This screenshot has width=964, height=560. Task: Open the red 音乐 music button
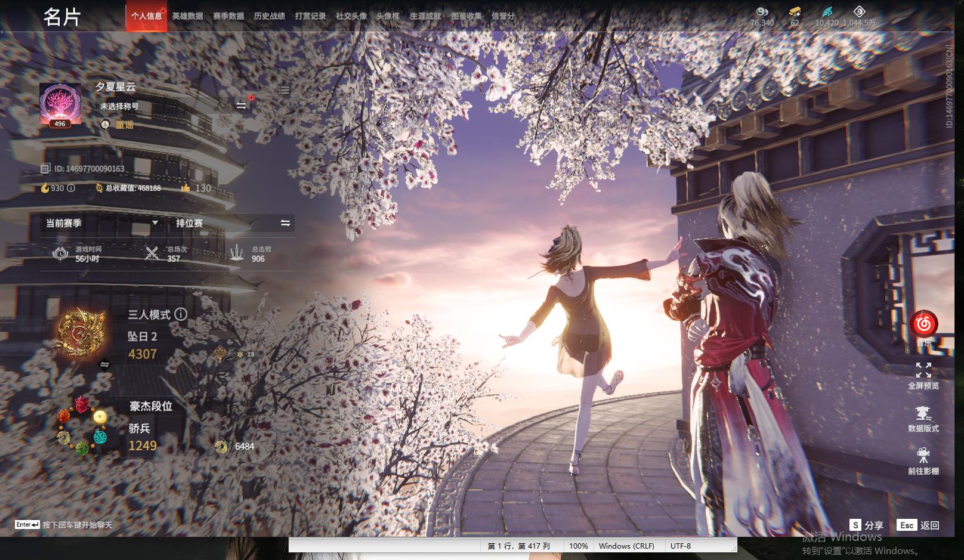point(923,324)
